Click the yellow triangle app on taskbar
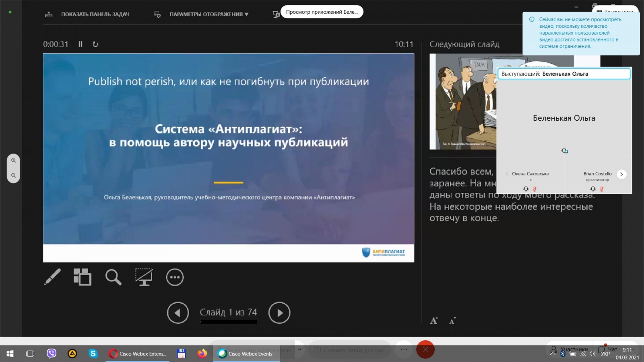 (x=72, y=354)
